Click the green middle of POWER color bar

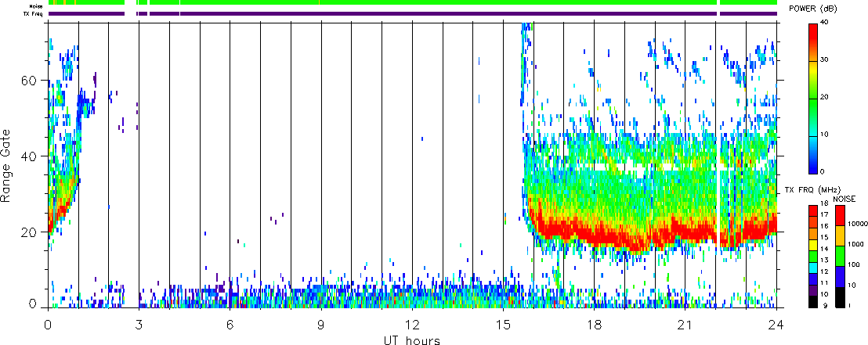(812, 98)
